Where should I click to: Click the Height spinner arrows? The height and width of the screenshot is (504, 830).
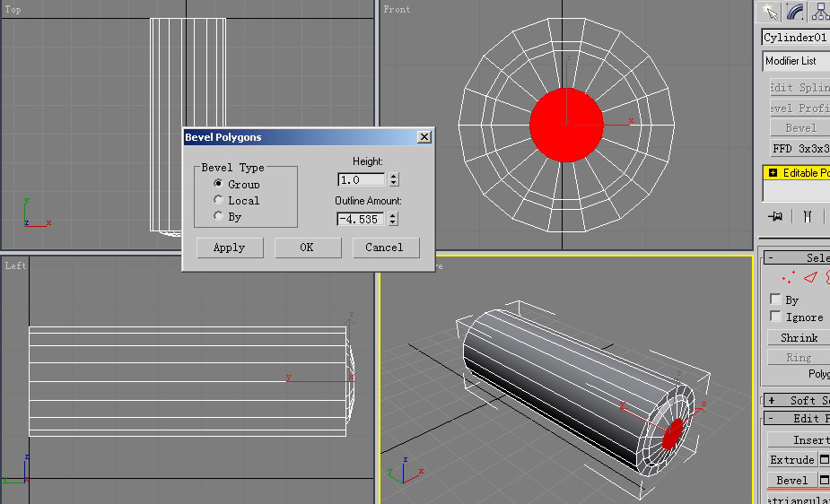pyautogui.click(x=394, y=180)
